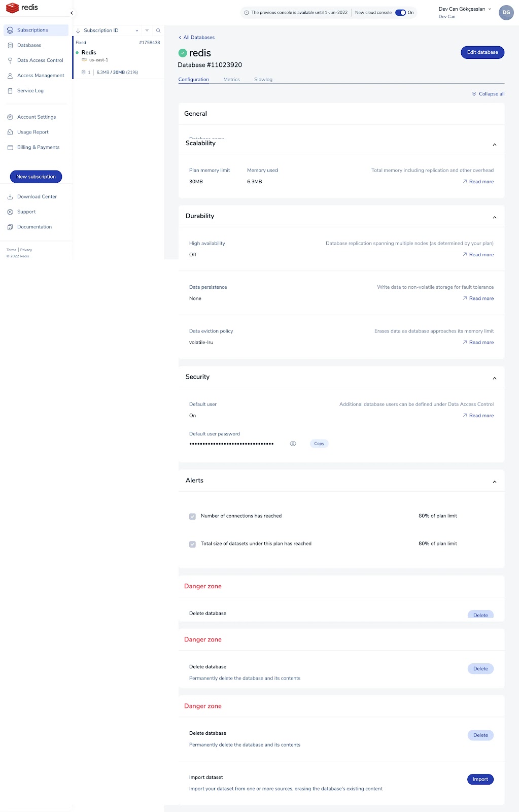Viewport: 519px width, 812px height.
Task: Collapse the Scalability section chevron
Action: coord(495,145)
